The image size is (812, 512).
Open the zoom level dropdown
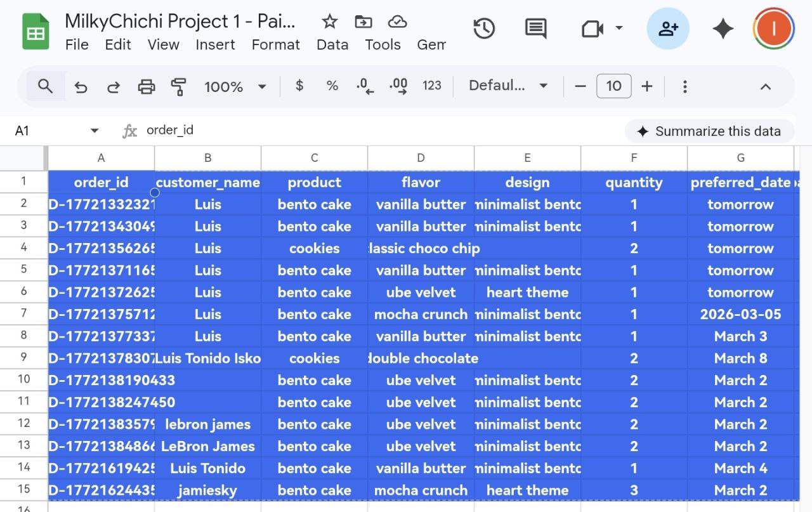point(235,86)
